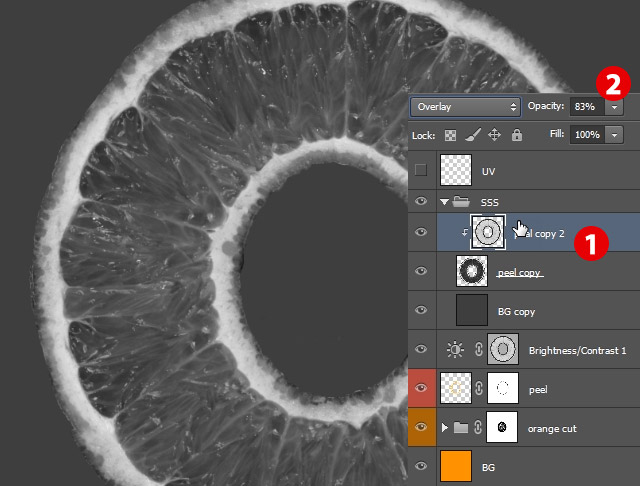Select the peel layer mask thumbnail
Image resolution: width=640 pixels, height=486 pixels.
click(x=503, y=388)
